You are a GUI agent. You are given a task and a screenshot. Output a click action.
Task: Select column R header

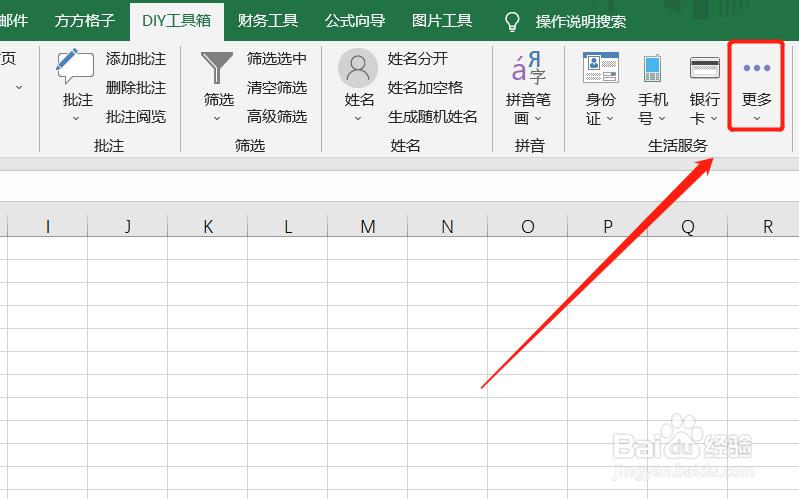[763, 226]
